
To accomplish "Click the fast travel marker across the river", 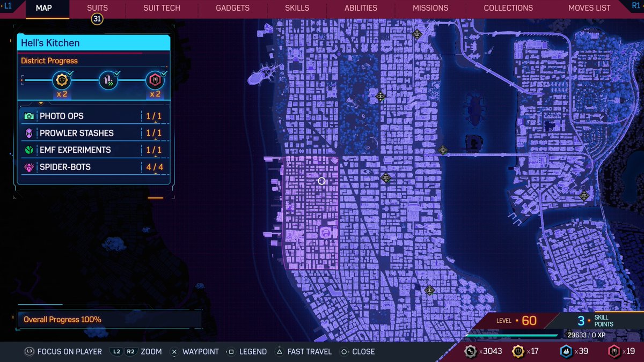I will click(x=584, y=196).
